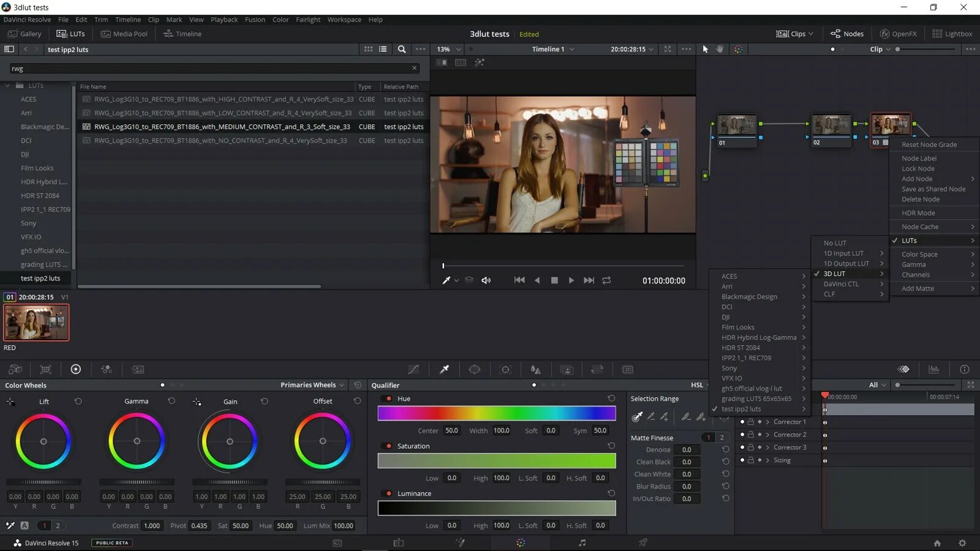Show the Nodes panel
This screenshot has width=980, height=551.
847,34
